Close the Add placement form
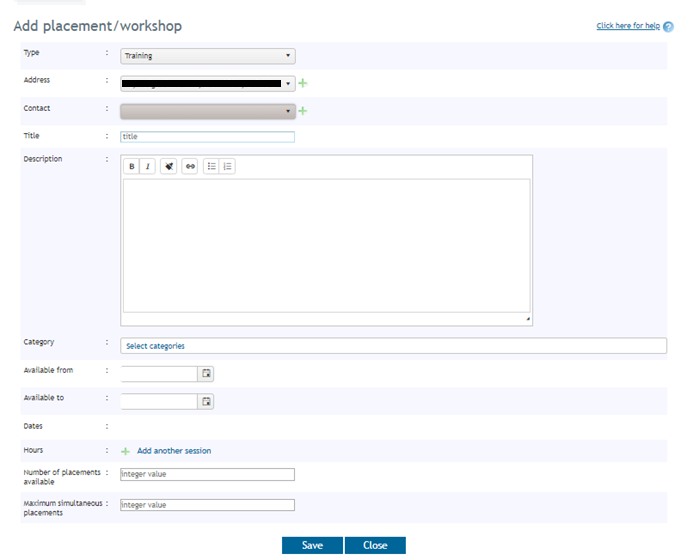Screen dimensions: 681x560 (x=375, y=545)
